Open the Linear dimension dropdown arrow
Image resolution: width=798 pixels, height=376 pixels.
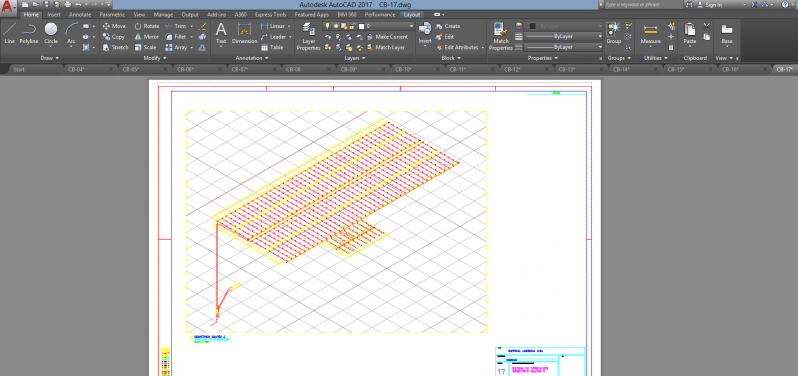289,26
